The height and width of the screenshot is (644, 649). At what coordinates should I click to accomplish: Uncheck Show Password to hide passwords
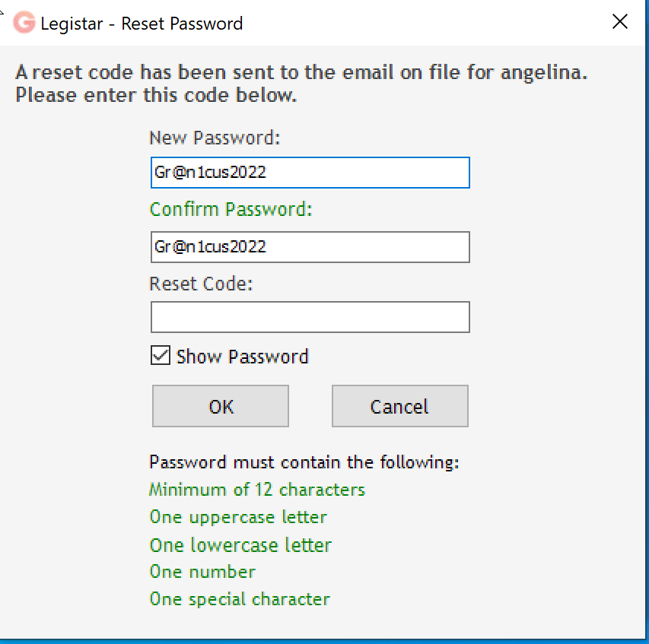point(159,355)
